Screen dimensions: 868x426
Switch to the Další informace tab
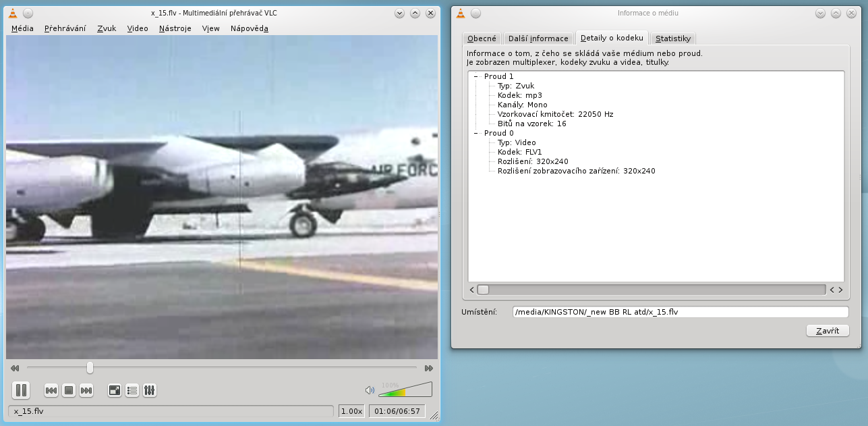[x=539, y=38]
